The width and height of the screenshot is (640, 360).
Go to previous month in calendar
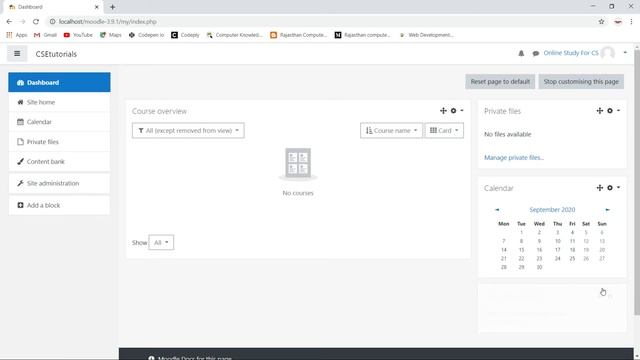497,210
